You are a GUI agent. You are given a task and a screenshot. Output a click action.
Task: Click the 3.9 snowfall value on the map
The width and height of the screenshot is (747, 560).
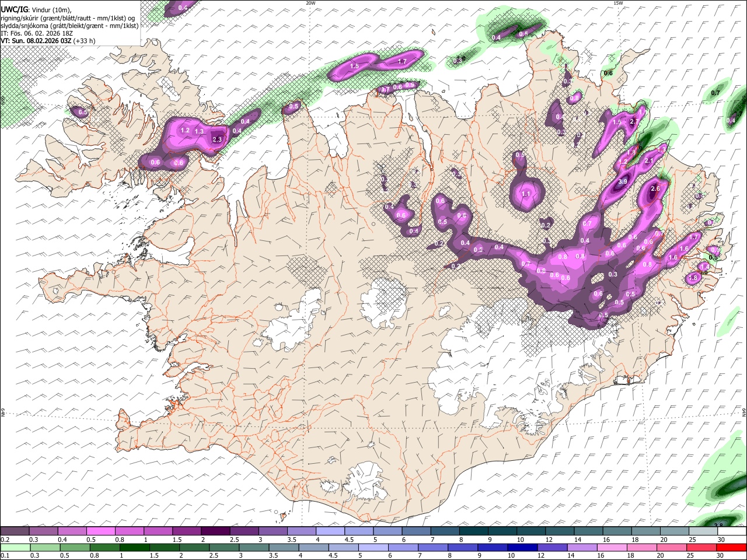623,182
